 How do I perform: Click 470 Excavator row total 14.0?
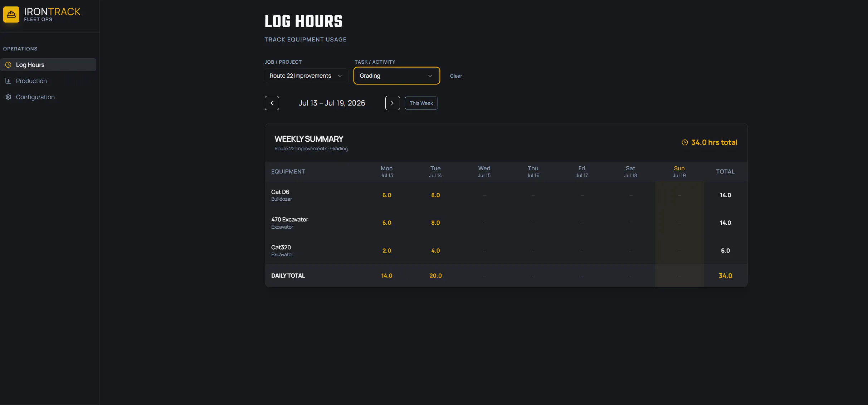pyautogui.click(x=725, y=223)
